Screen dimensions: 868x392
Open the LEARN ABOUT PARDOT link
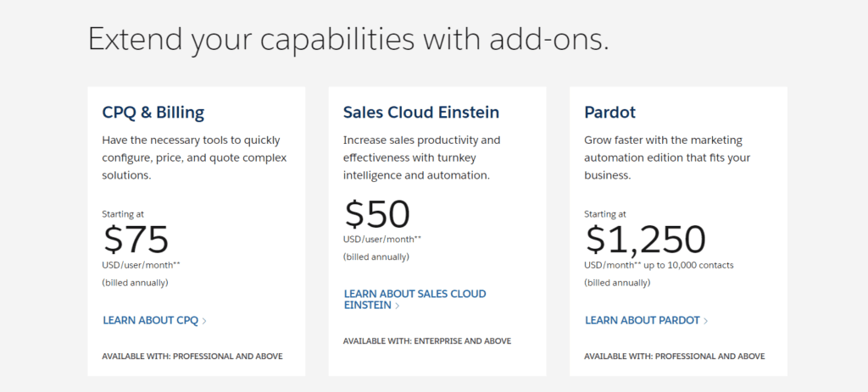pyautogui.click(x=643, y=321)
